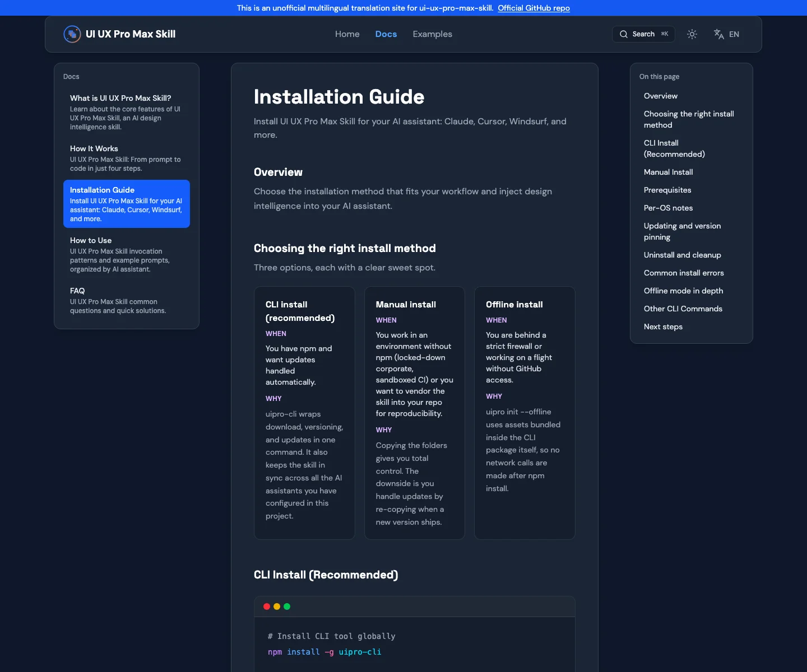This screenshot has width=807, height=672.
Task: Jump to Updating and version pinning
Action: point(682,231)
